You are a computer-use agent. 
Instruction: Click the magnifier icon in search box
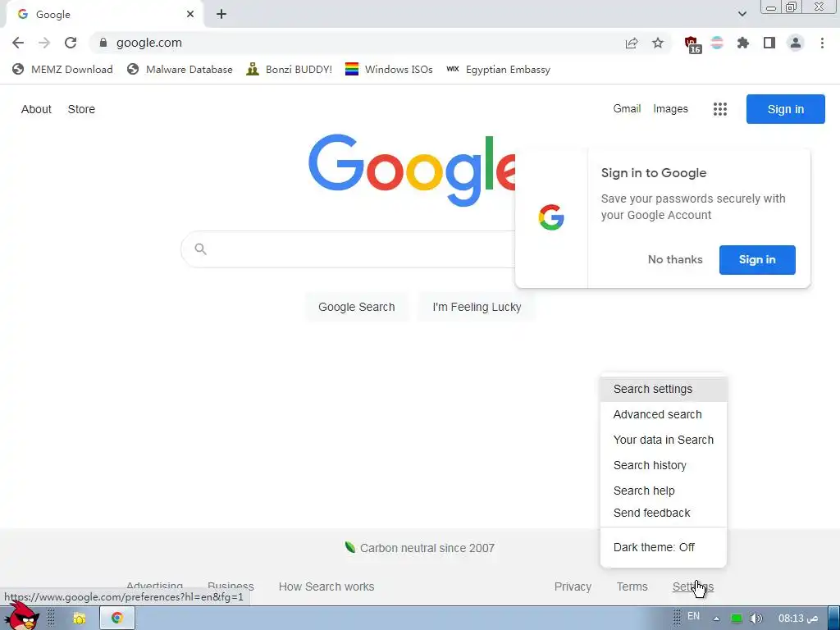point(201,249)
